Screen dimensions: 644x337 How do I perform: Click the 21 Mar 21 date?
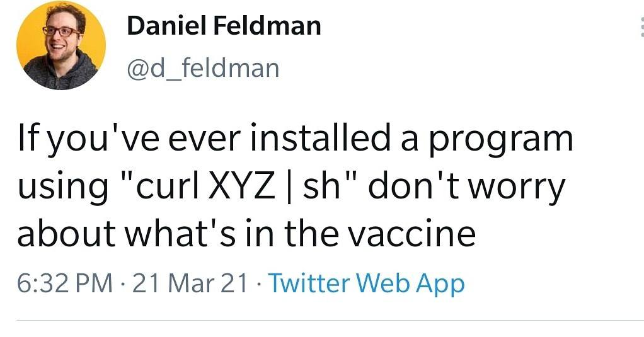[x=191, y=283]
